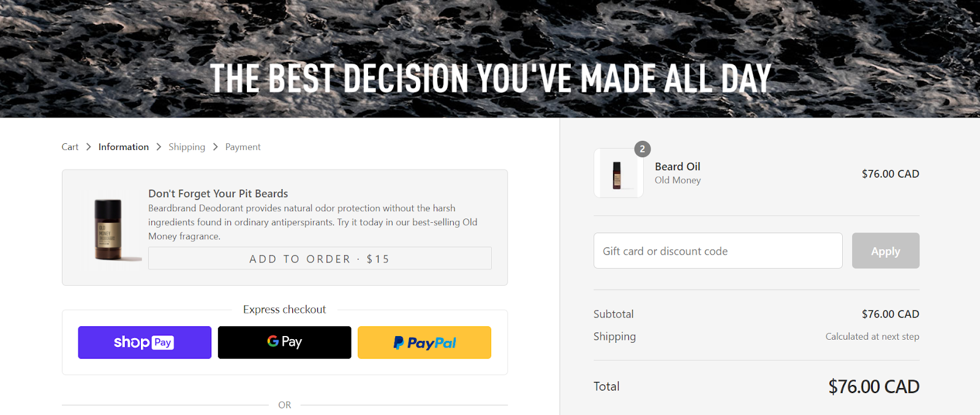This screenshot has height=415, width=980.
Task: Click the Apply discount button
Action: point(886,250)
